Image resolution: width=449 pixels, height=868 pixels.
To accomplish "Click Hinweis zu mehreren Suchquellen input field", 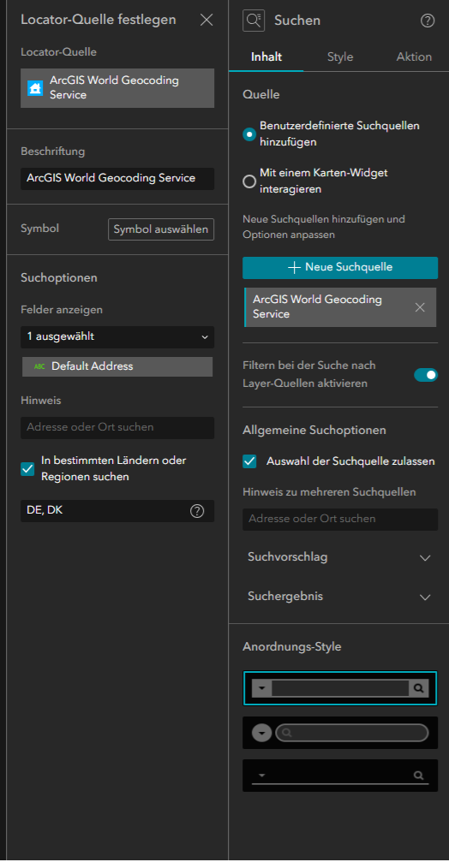I will click(340, 520).
